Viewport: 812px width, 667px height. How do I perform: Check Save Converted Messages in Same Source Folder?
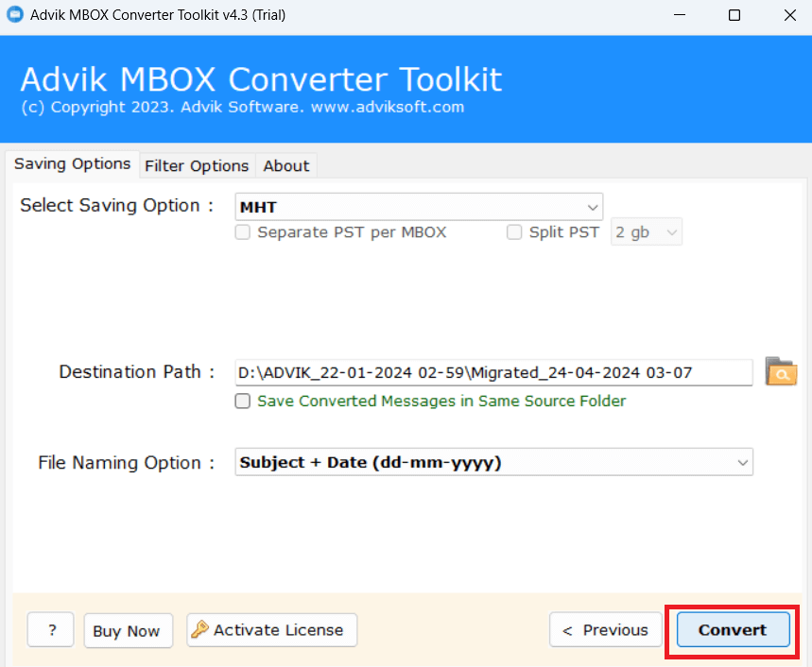coord(242,401)
